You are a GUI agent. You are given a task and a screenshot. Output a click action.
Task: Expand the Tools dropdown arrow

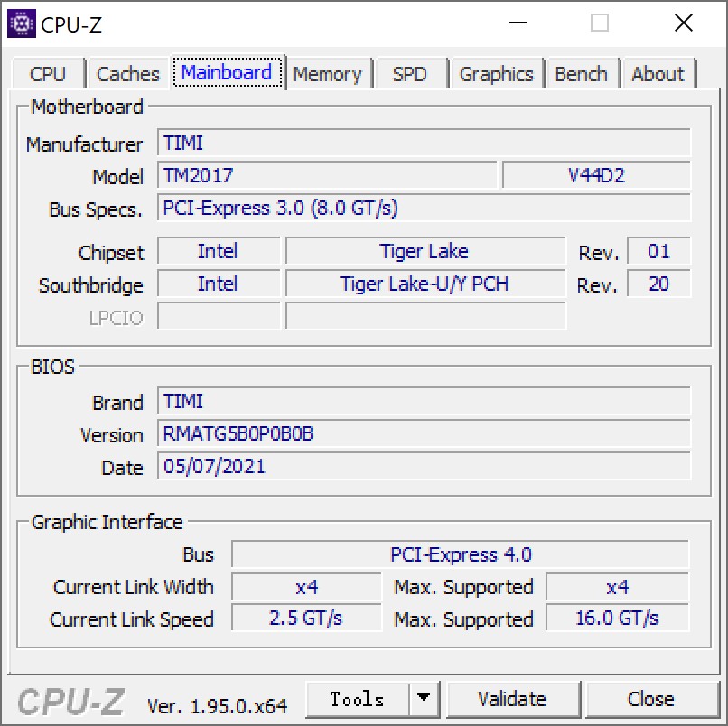pyautogui.click(x=422, y=699)
